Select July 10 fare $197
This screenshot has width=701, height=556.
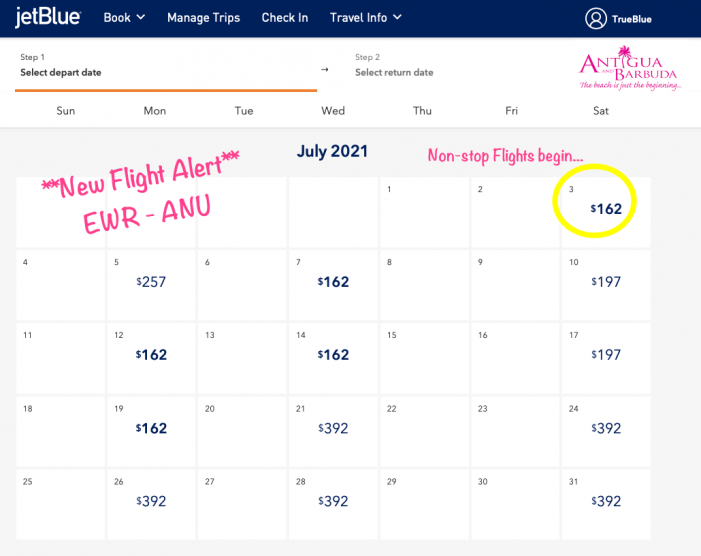coord(605,282)
